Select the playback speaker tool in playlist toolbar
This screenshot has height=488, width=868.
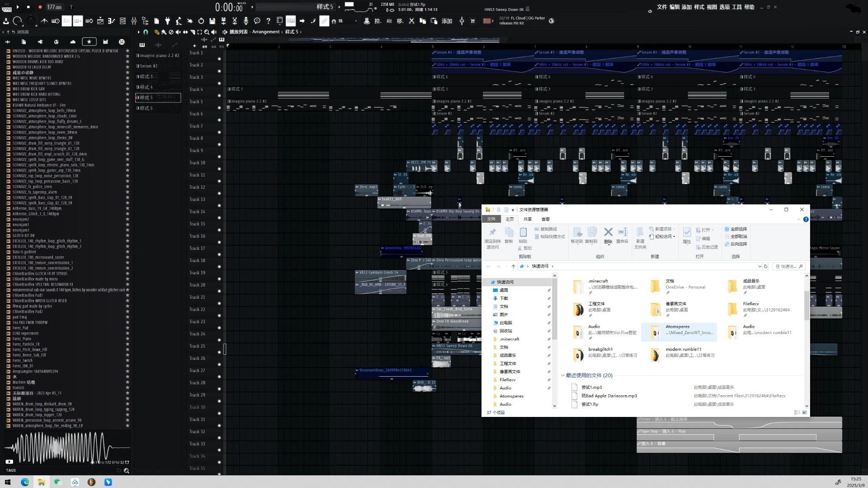click(x=214, y=32)
